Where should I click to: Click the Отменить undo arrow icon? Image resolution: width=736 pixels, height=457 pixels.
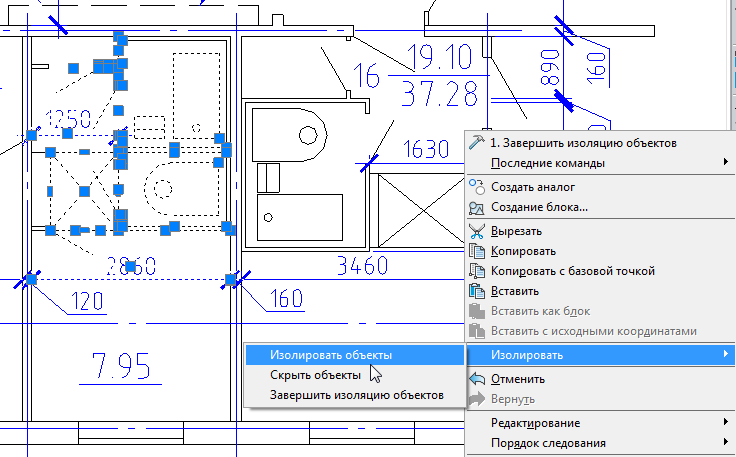pyautogui.click(x=477, y=379)
